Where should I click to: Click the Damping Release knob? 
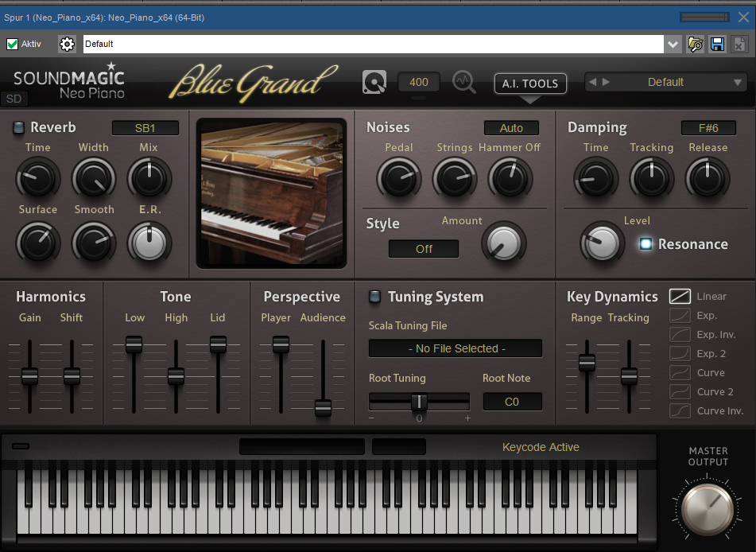tap(708, 178)
